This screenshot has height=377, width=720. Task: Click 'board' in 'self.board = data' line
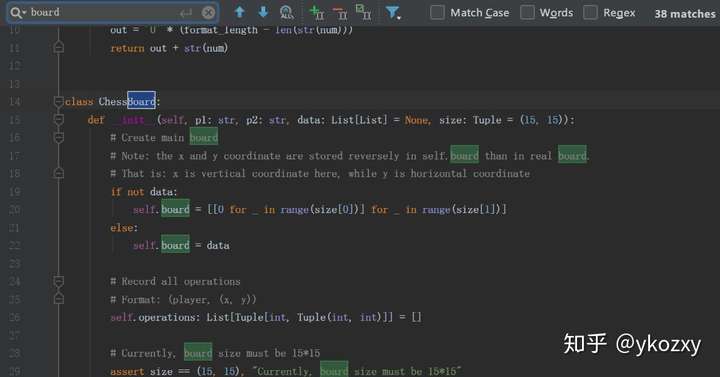click(x=175, y=245)
